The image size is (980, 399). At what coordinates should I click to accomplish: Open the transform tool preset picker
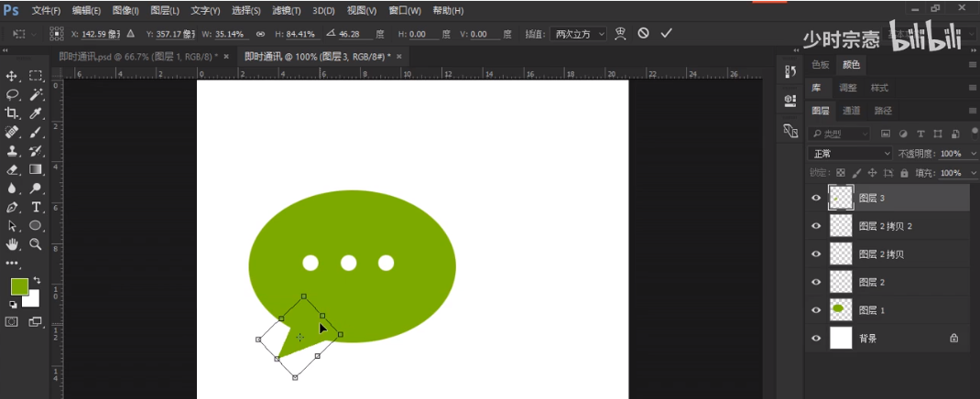[24, 34]
